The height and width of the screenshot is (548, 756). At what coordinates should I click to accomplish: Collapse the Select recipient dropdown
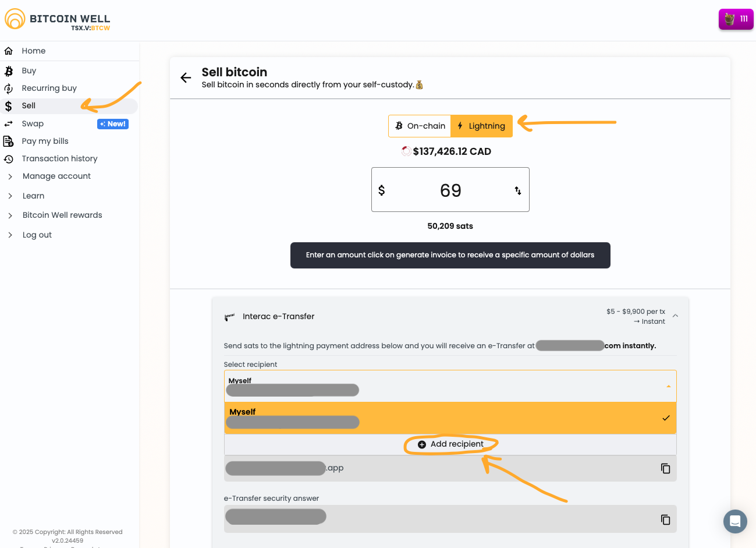pyautogui.click(x=668, y=386)
